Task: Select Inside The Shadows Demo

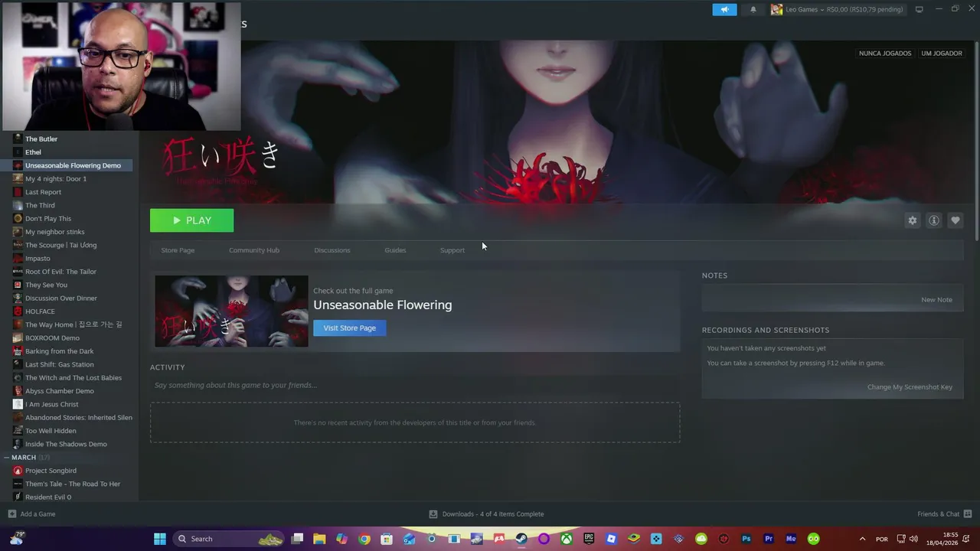Action: point(66,444)
